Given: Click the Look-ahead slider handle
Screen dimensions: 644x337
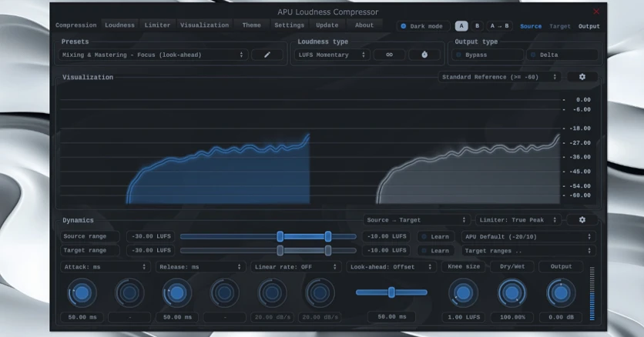Looking at the screenshot, I should click(x=391, y=292).
